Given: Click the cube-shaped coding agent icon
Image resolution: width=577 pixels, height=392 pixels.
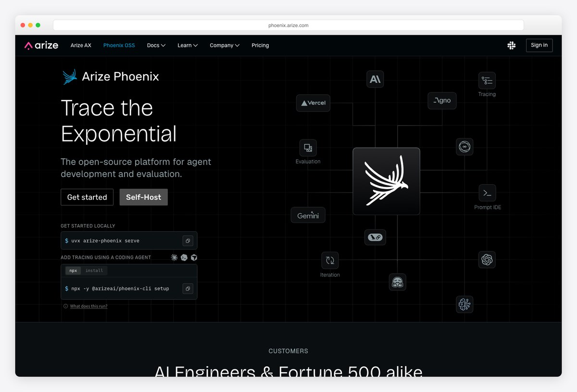Looking at the screenshot, I should pyautogui.click(x=194, y=257).
